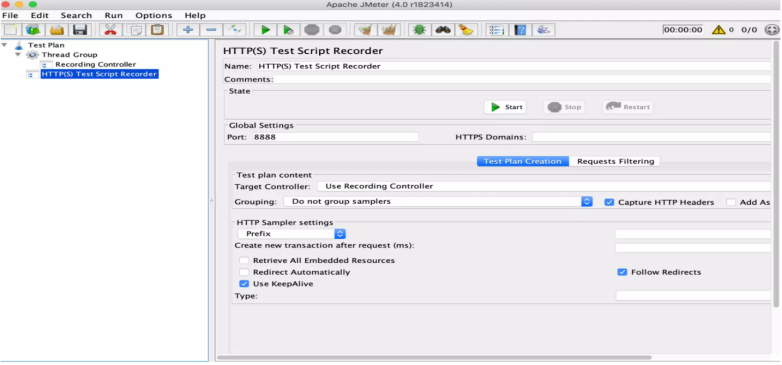This screenshot has height=365, width=782.
Task: Toggle selected elements toolbar icon
Action: point(234,30)
